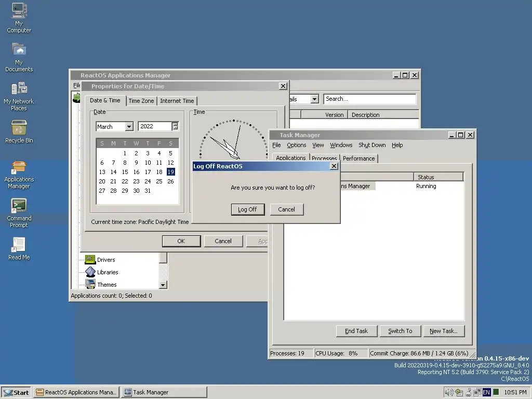The width and height of the screenshot is (532, 399).
Task: Open View menu in Task Manager
Action: tap(318, 145)
